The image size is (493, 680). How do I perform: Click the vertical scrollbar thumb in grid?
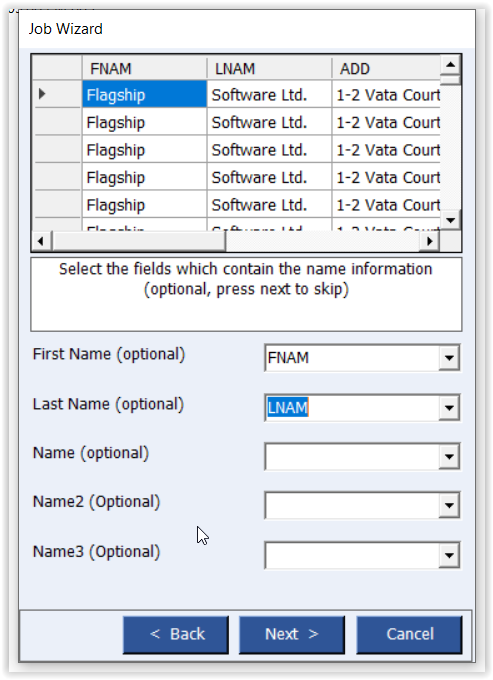tap(451, 80)
